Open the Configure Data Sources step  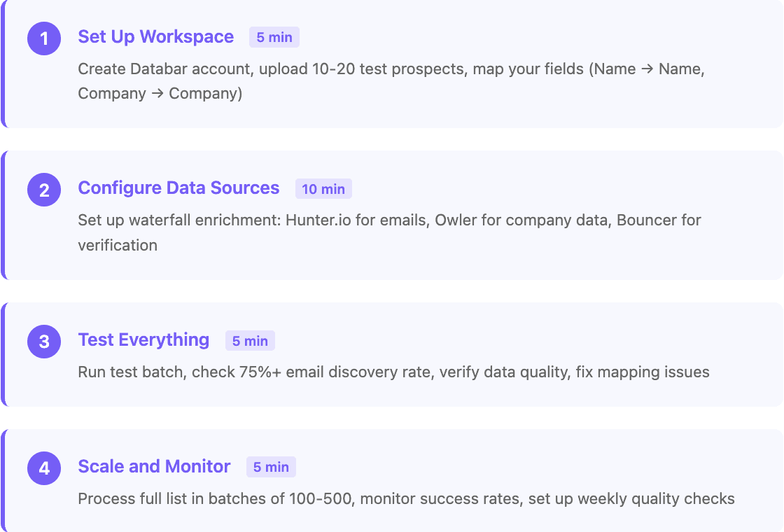pos(178,188)
